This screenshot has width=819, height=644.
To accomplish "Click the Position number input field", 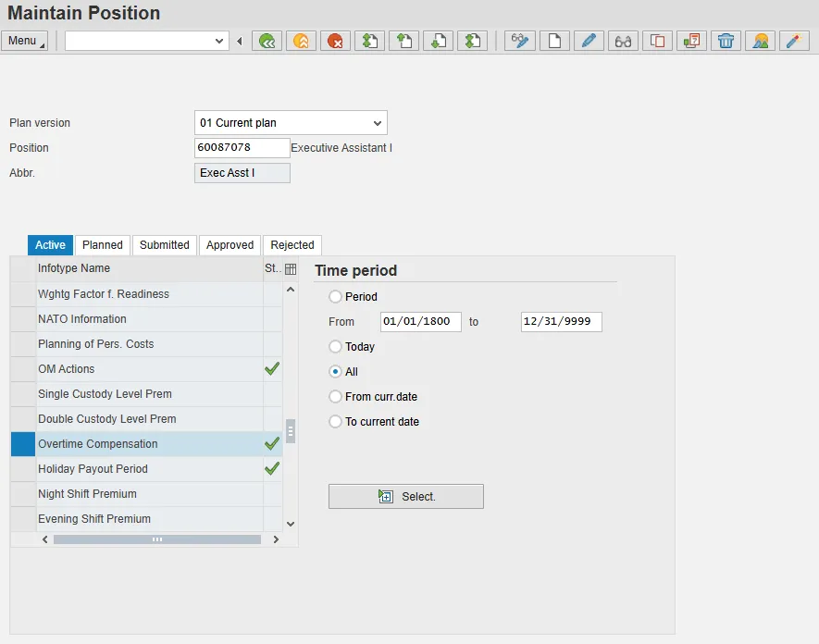I will [242, 148].
